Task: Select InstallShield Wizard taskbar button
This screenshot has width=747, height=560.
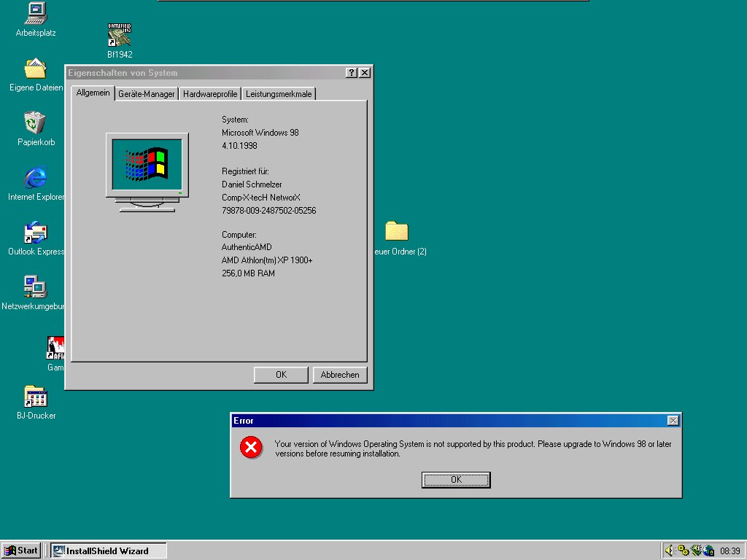Action: coord(109,551)
